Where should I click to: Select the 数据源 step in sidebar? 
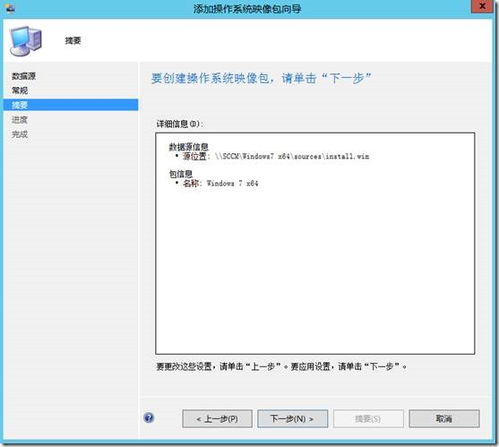coord(24,76)
